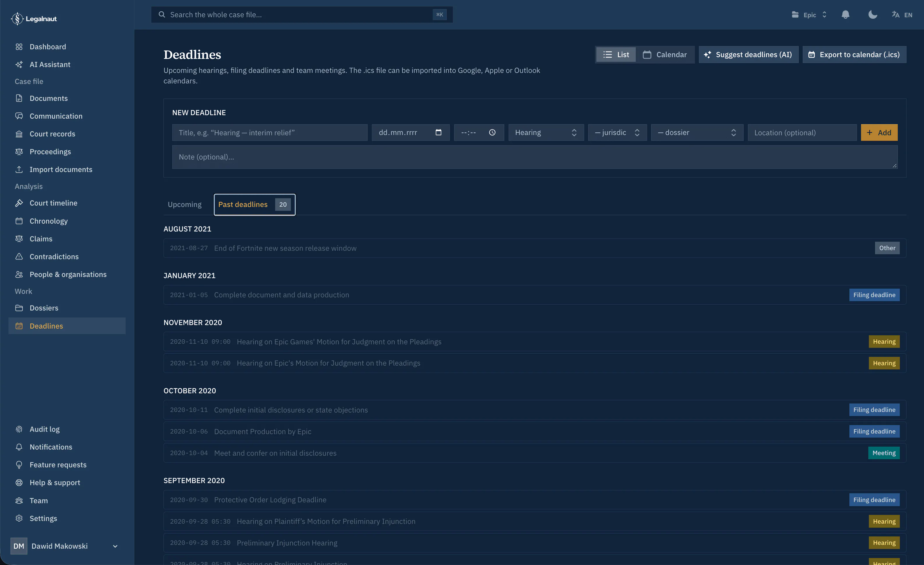
Task: Open Help & support
Action: point(67,482)
